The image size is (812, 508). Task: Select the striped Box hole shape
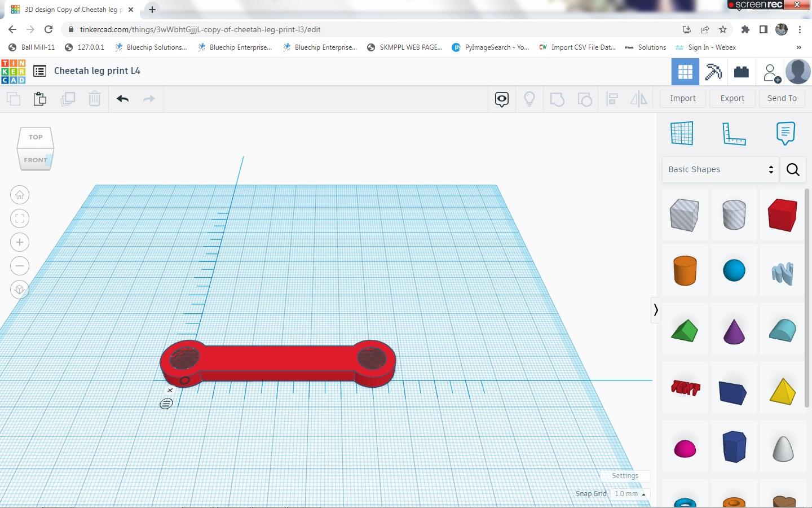685,215
